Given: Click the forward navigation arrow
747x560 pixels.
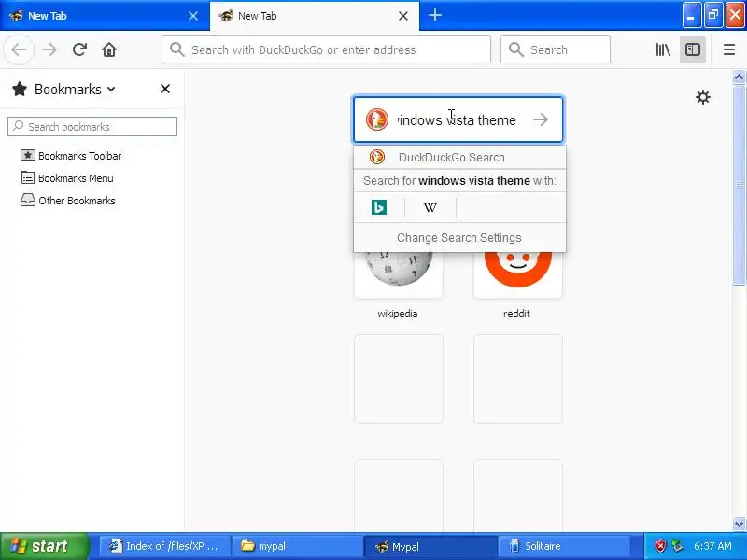Looking at the screenshot, I should 49,49.
